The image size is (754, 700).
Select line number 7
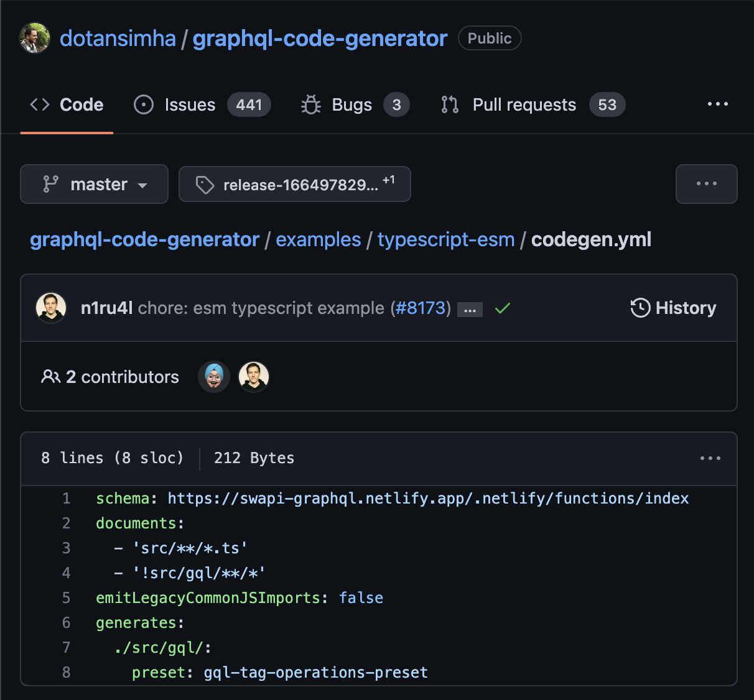(x=67, y=648)
